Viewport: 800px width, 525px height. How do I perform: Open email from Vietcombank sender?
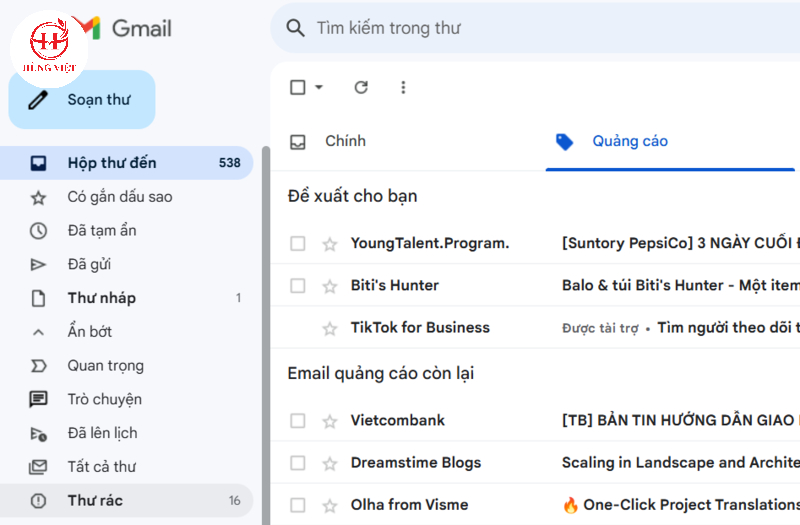pos(397,420)
